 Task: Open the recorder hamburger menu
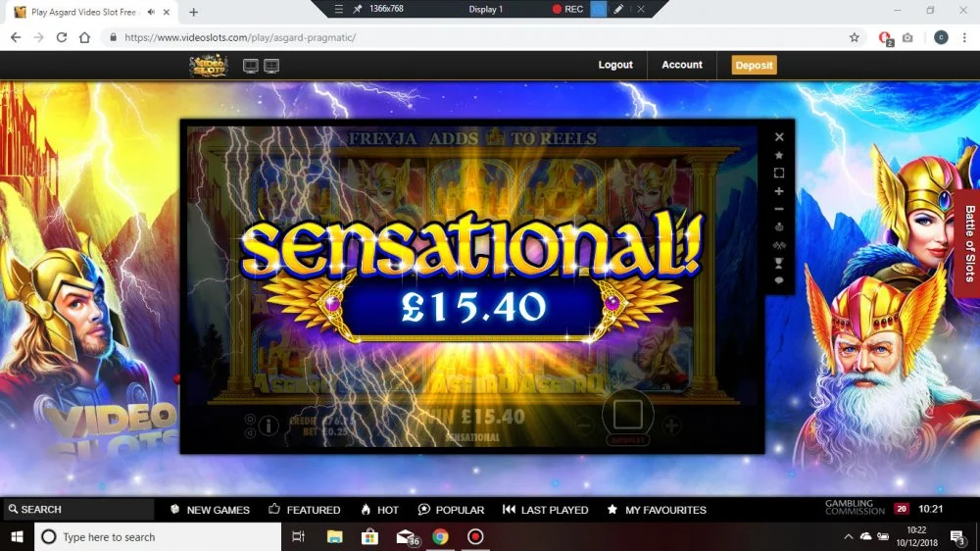338,9
